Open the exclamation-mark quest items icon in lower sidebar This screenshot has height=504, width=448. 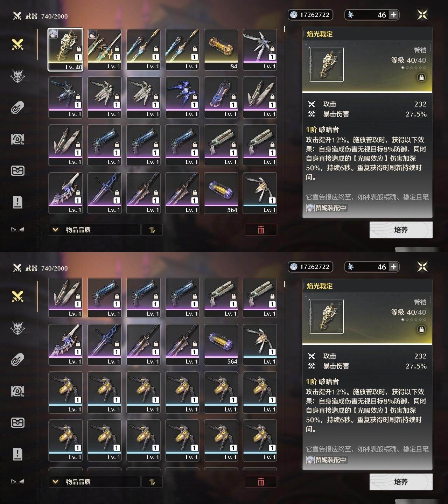(x=17, y=454)
